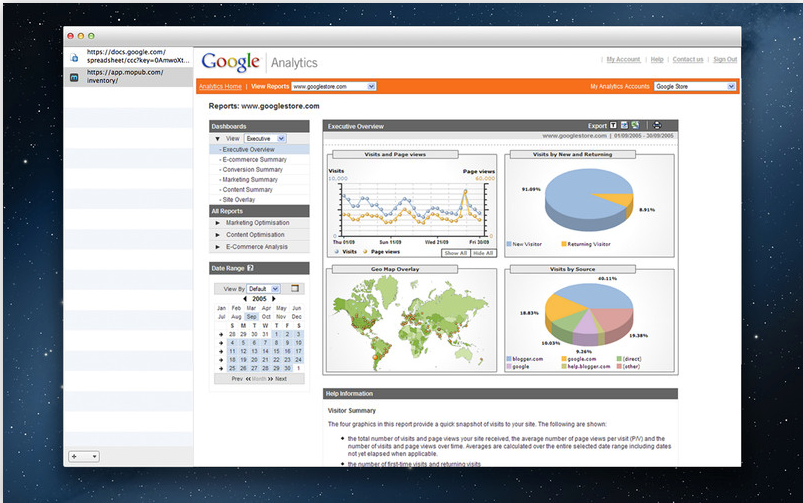The image size is (803, 503).
Task: Open the Executive view dropdown
Action: click(265, 138)
